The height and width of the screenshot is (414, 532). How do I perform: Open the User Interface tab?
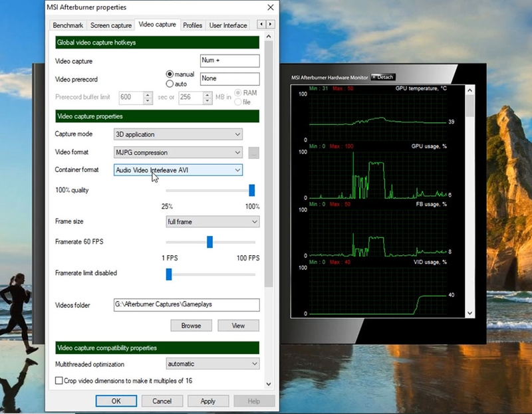228,25
